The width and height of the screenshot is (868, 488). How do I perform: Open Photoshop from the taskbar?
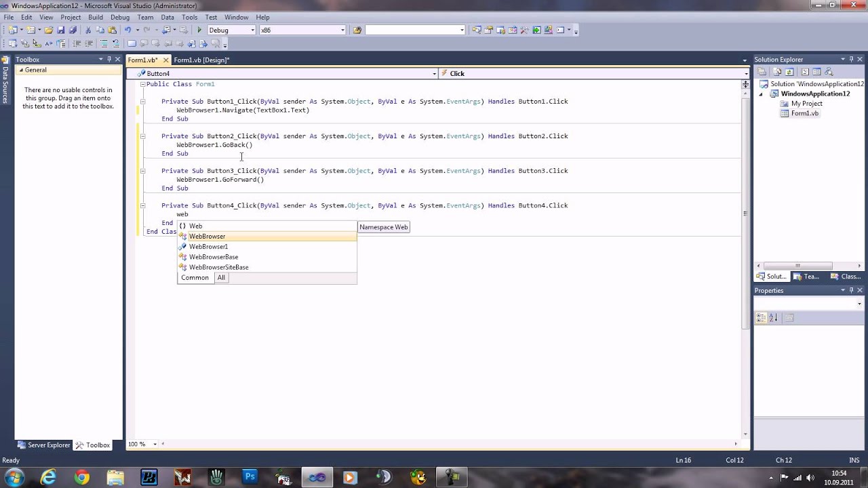tap(250, 477)
